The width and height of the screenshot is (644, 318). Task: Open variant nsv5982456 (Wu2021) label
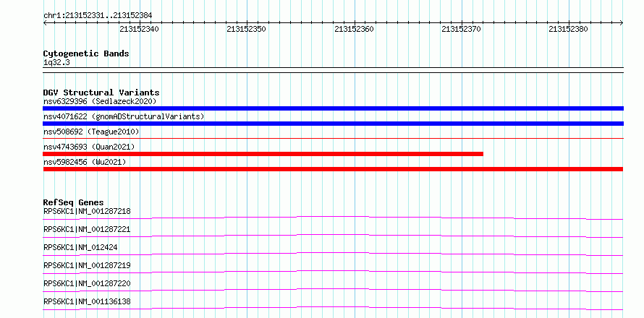click(x=85, y=162)
